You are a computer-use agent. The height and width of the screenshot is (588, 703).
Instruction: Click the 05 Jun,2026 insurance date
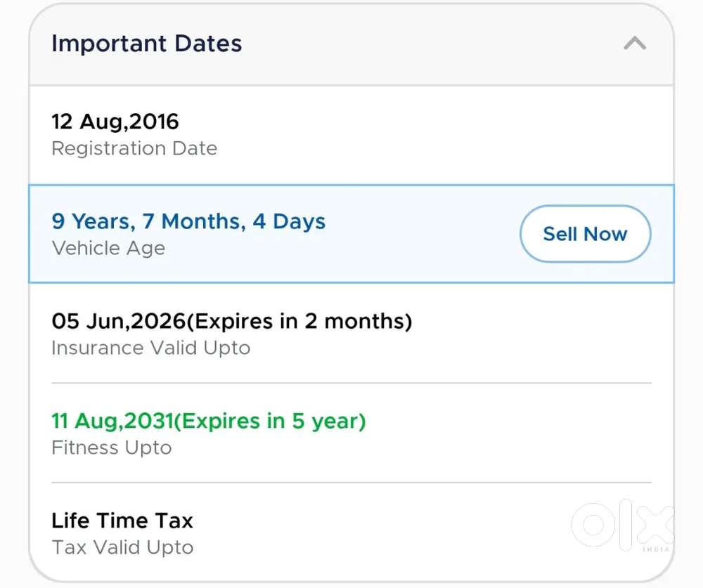click(117, 321)
